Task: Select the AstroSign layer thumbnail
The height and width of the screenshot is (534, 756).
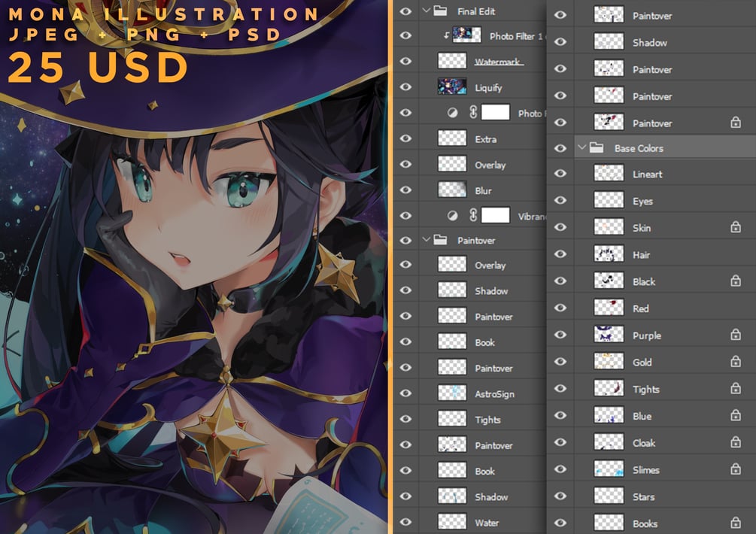Action: click(x=452, y=393)
